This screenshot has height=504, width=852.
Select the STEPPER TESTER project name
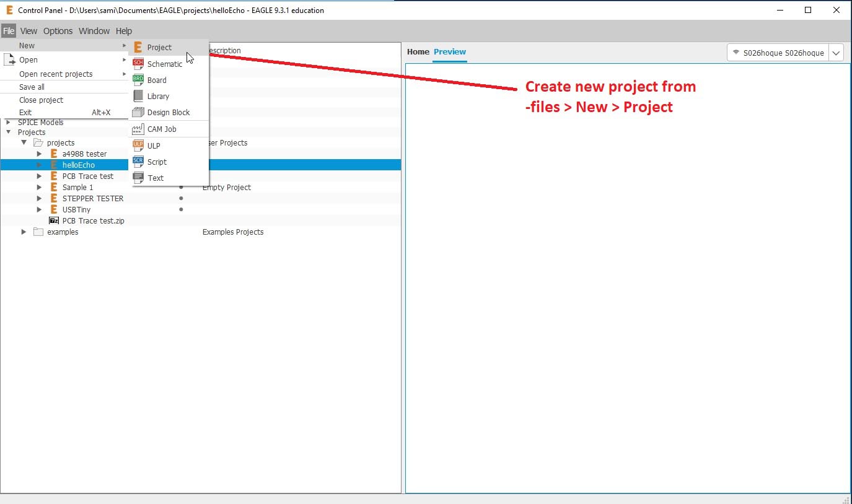click(93, 199)
